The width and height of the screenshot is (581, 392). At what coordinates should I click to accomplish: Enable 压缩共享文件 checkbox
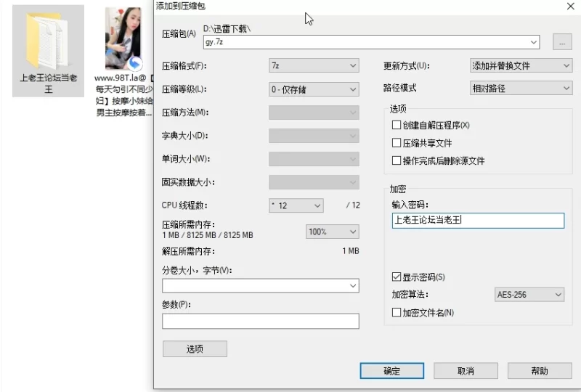click(x=396, y=143)
